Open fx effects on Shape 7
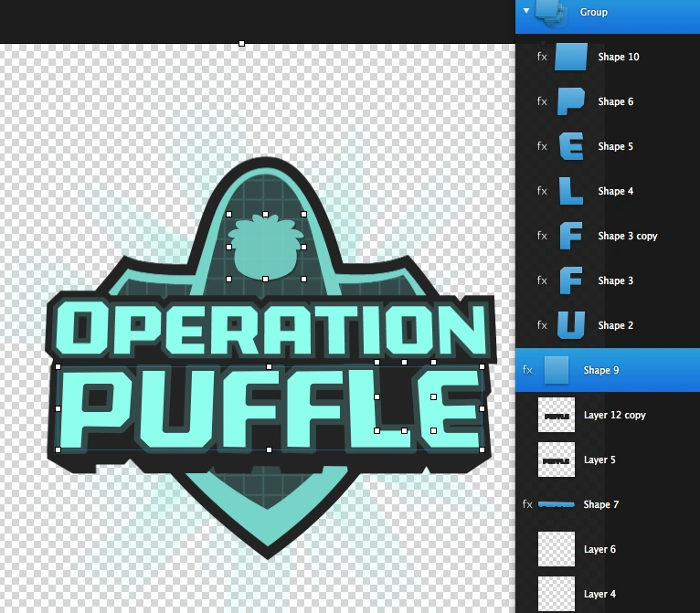This screenshot has width=700, height=613. point(527,504)
